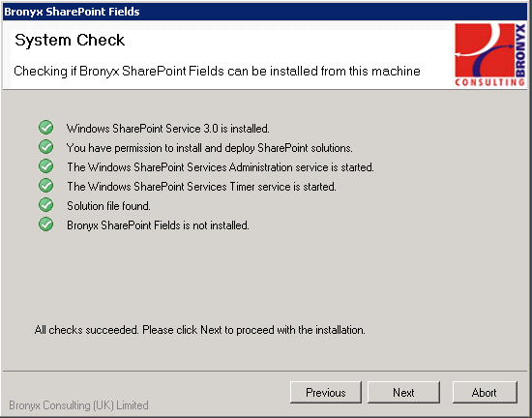Abort the installation
532x418 pixels.
485,392
